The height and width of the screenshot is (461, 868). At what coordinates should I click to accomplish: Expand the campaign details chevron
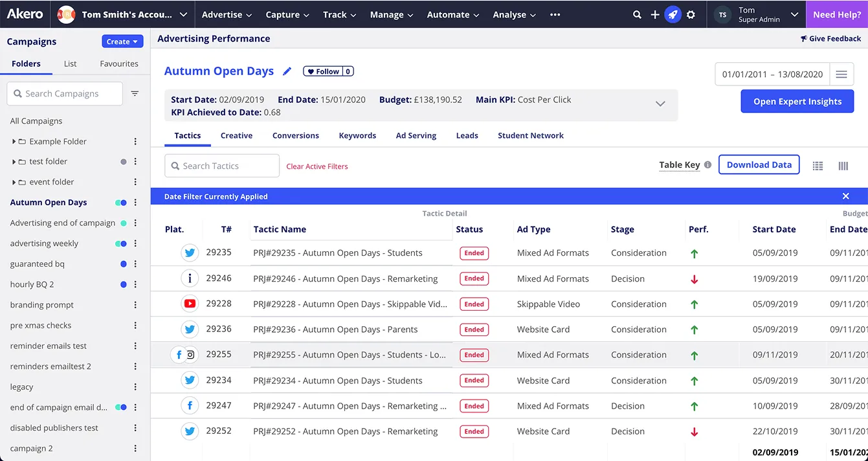pos(660,104)
